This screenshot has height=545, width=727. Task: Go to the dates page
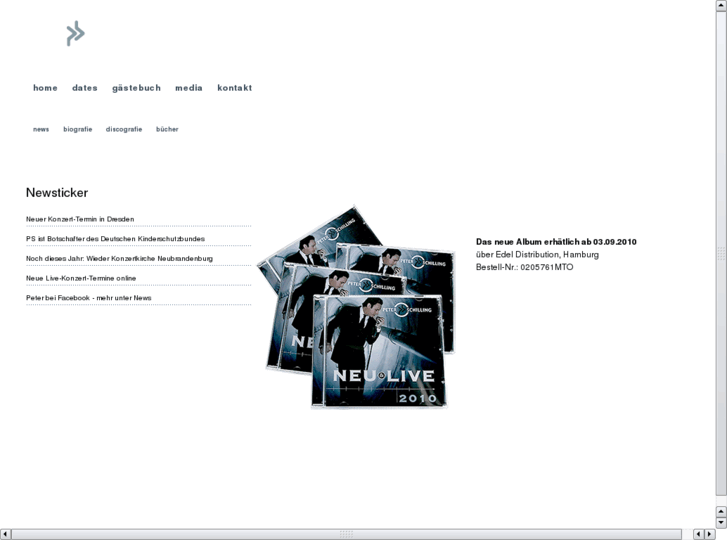[85, 88]
